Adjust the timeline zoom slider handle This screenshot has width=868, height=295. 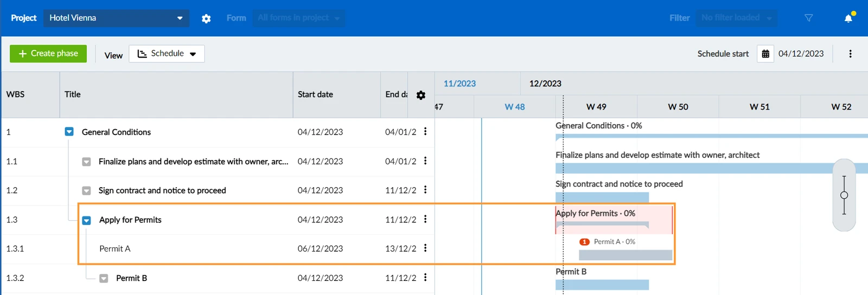(844, 195)
